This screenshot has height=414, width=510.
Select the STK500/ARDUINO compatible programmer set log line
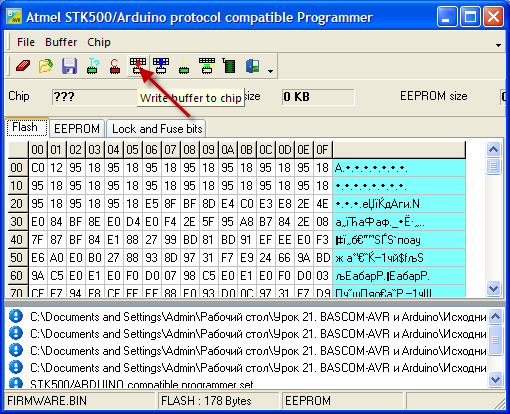click(x=141, y=384)
